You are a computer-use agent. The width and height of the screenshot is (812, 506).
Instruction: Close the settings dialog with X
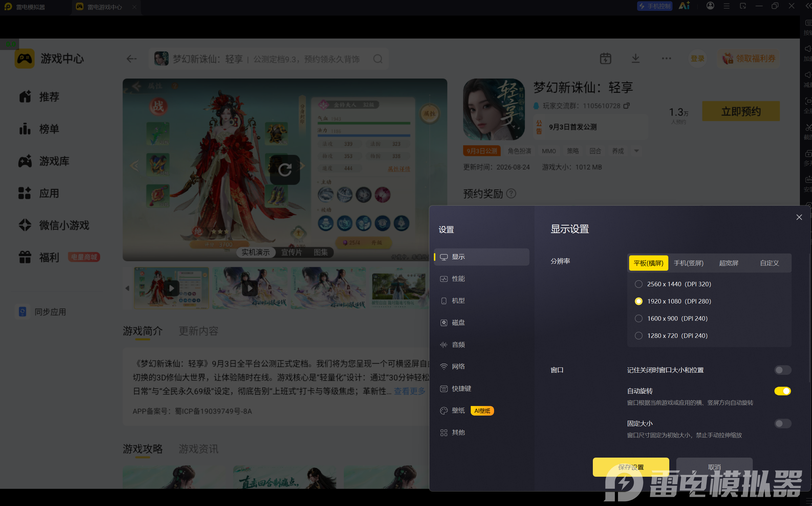point(799,217)
